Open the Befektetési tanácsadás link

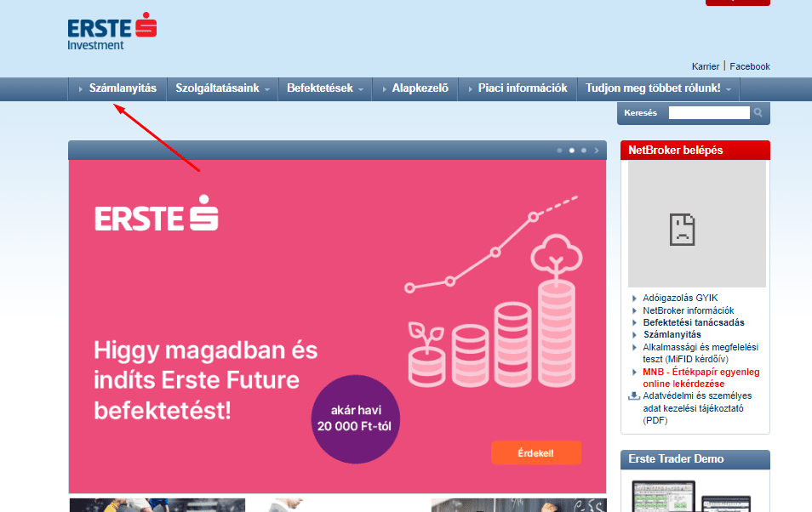(694, 322)
